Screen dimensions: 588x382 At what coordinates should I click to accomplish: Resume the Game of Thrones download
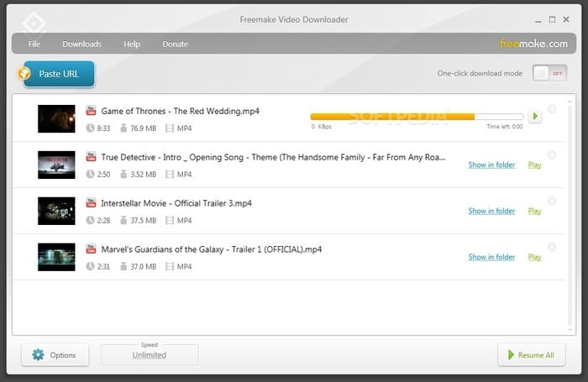535,117
